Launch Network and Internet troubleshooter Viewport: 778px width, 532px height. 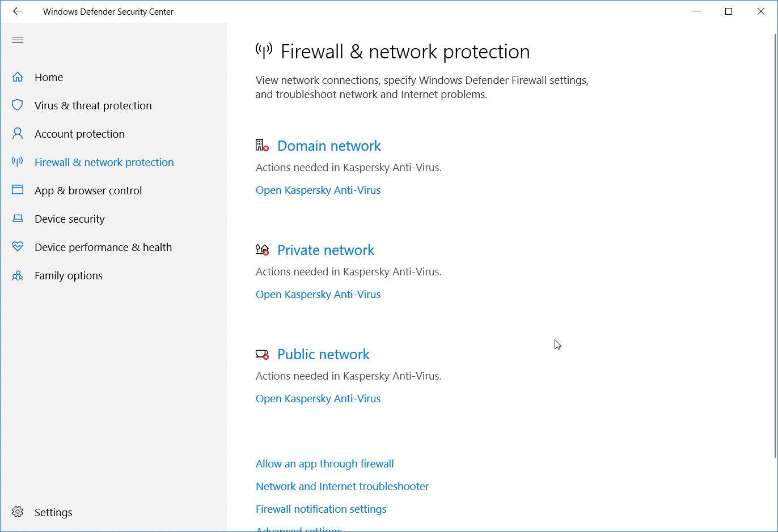[x=342, y=487]
